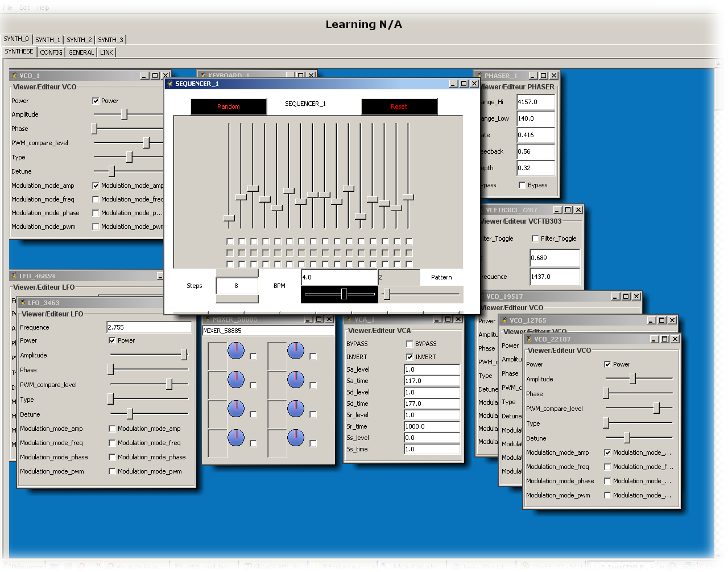The image size is (728, 572).
Task: Click the SEQUENCER_1 title bar icon
Action: (x=169, y=83)
